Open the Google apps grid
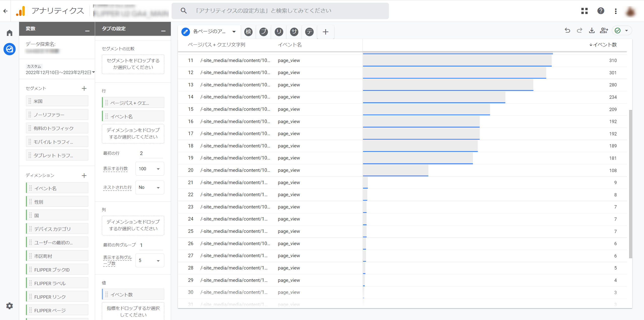The width and height of the screenshot is (644, 320). pos(584,11)
